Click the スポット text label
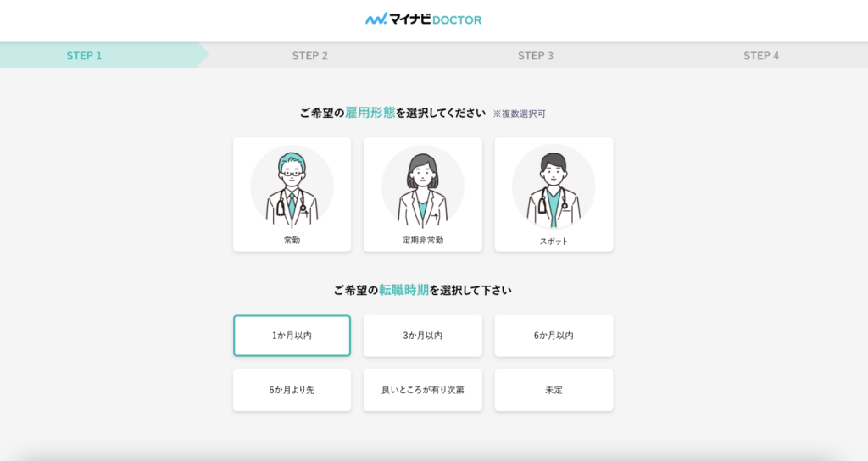 pyautogui.click(x=554, y=241)
